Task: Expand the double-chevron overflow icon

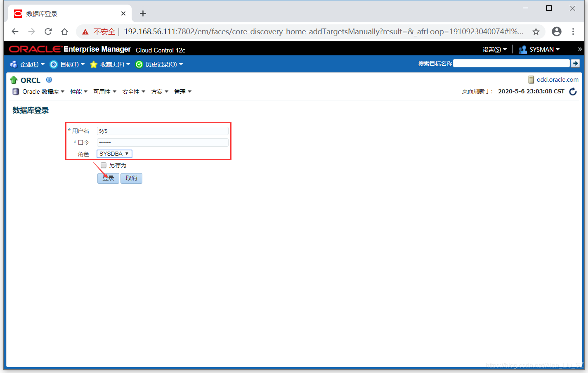Action: 580,49
